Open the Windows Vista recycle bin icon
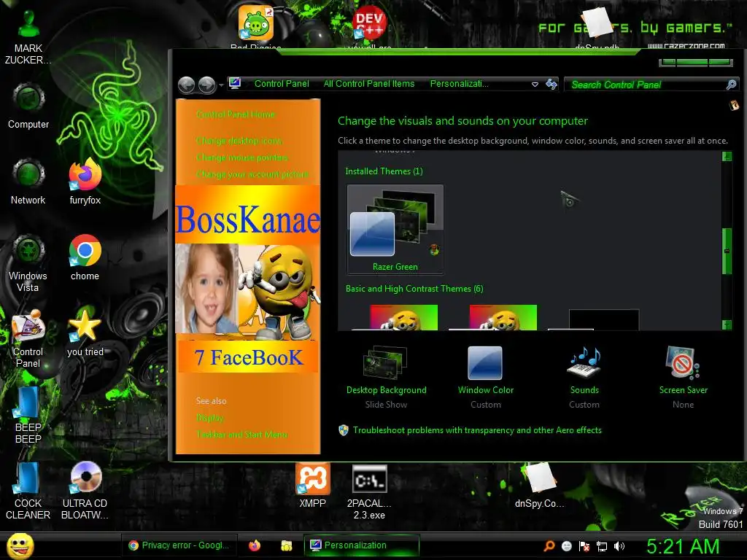 pyautogui.click(x=28, y=263)
